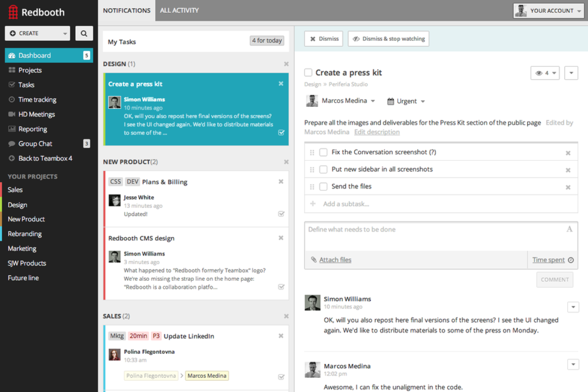
Task: Open the Rebranding project
Action: [x=25, y=234]
